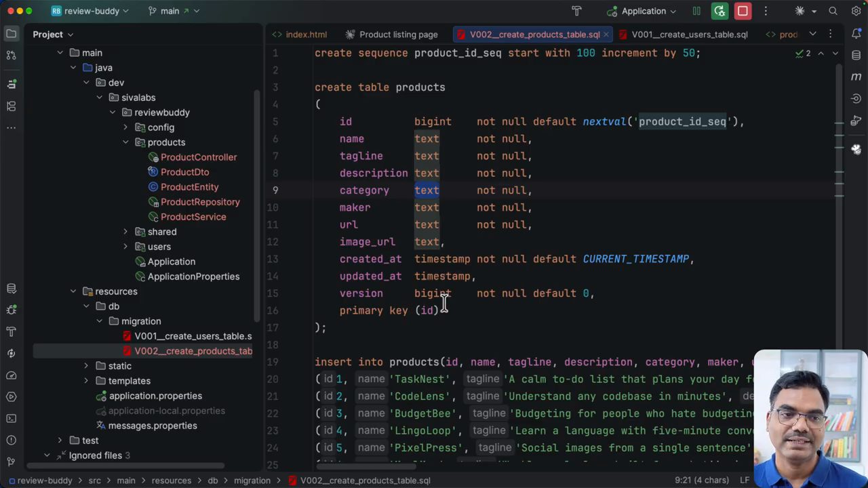Image resolution: width=868 pixels, height=488 pixels.
Task: Collapse the resources folder
Action: (73, 291)
